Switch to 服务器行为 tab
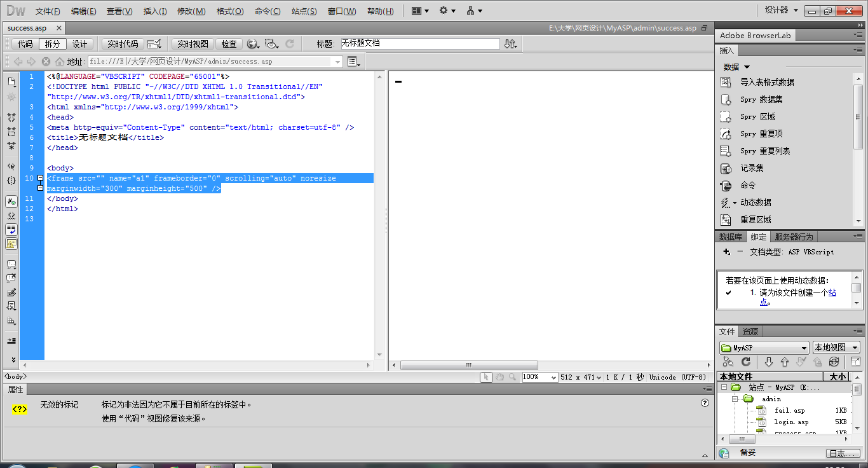The width and height of the screenshot is (868, 468). pyautogui.click(x=794, y=237)
